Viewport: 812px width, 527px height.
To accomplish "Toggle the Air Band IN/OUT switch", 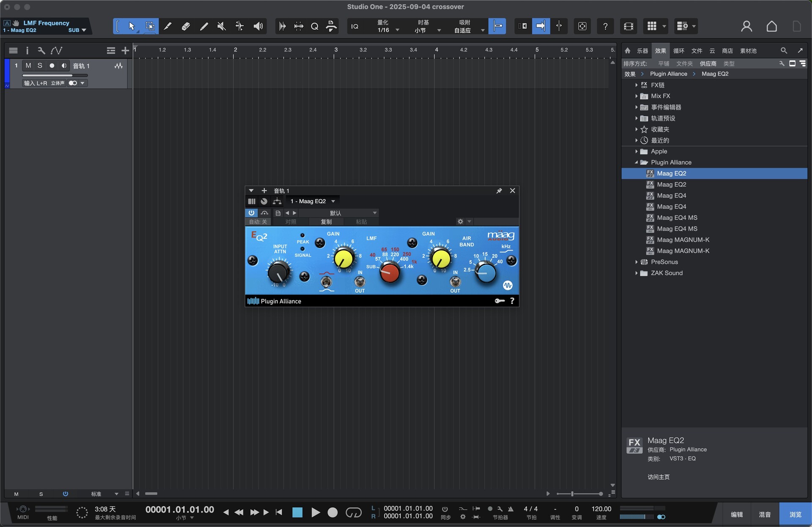I will (455, 281).
